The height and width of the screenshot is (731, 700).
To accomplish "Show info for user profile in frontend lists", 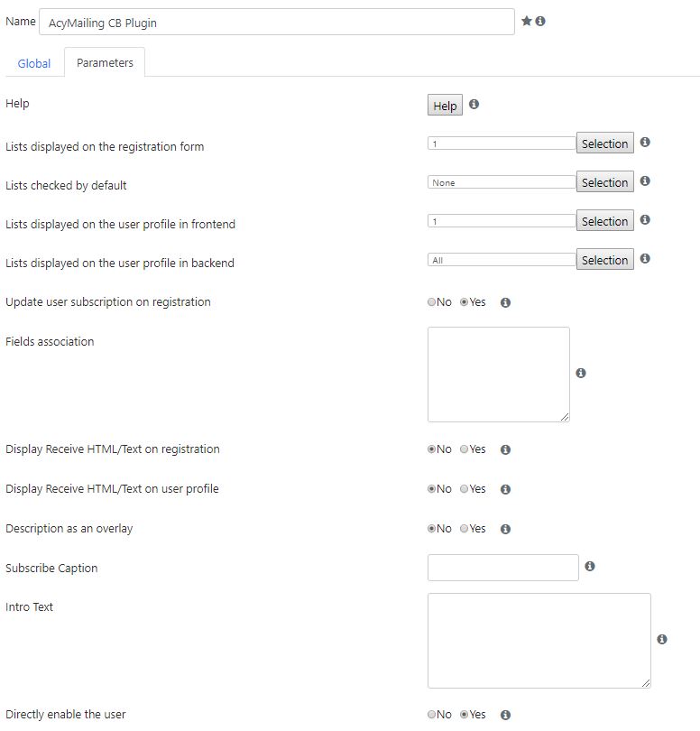I will click(x=645, y=219).
